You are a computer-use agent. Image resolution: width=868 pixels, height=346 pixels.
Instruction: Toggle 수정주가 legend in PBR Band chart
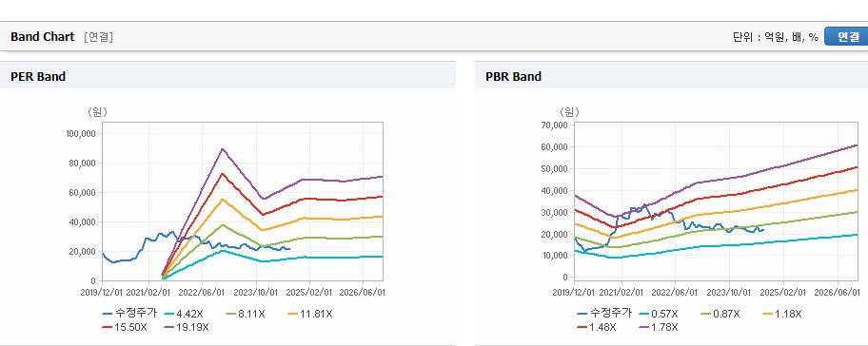[x=604, y=313]
